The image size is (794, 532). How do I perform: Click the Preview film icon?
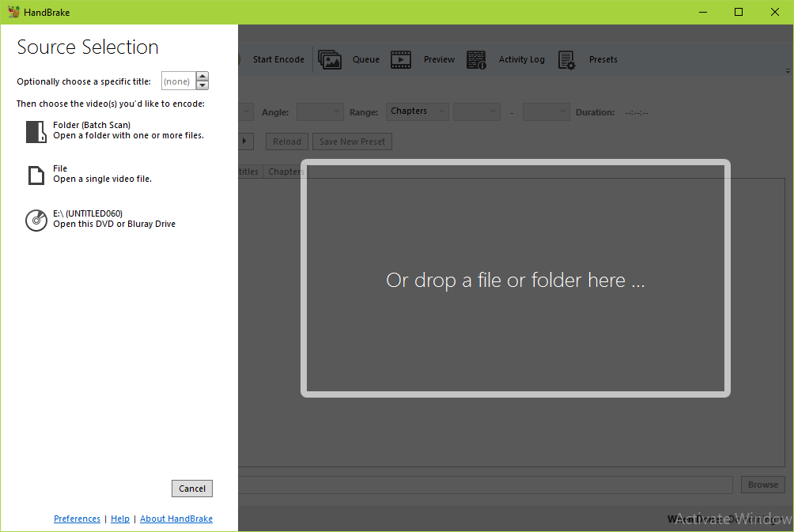pos(400,60)
